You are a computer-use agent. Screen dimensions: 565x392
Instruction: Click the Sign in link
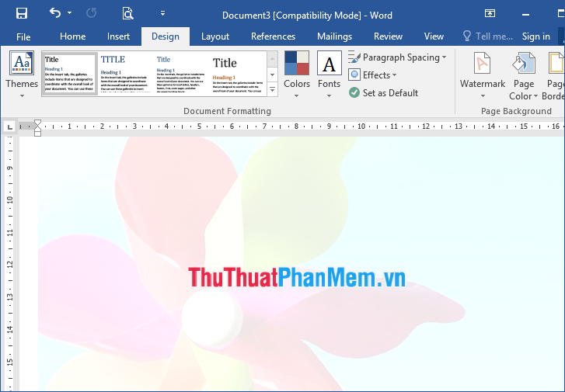[535, 36]
